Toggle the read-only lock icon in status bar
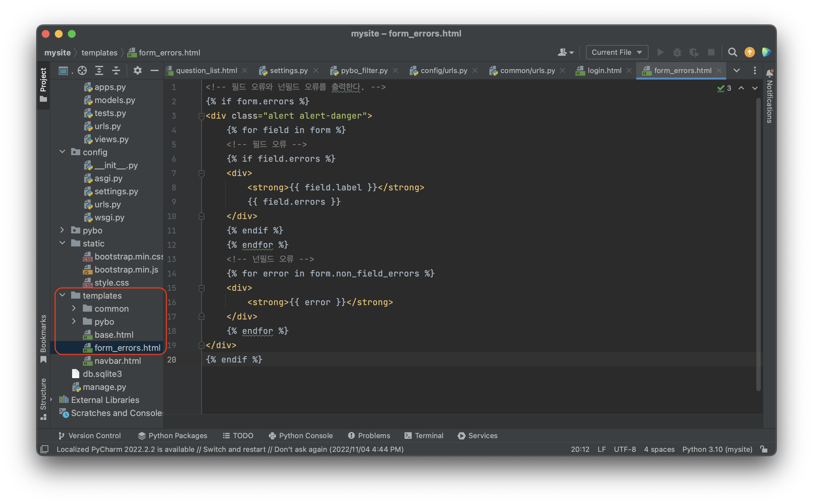The height and width of the screenshot is (504, 813). 764,449
